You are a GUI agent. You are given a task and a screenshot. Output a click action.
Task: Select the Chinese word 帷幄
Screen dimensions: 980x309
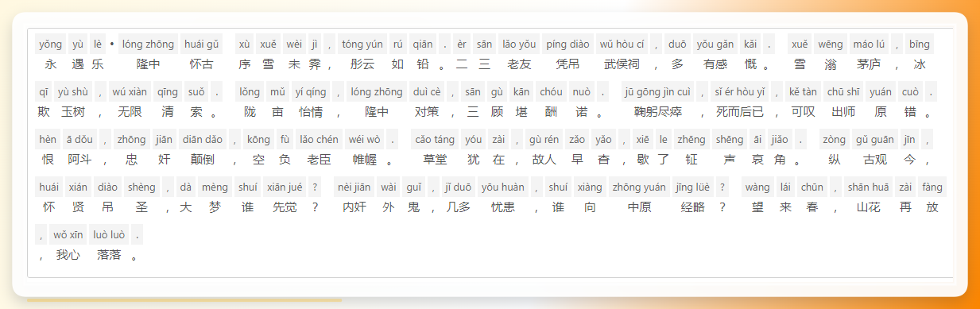364,160
